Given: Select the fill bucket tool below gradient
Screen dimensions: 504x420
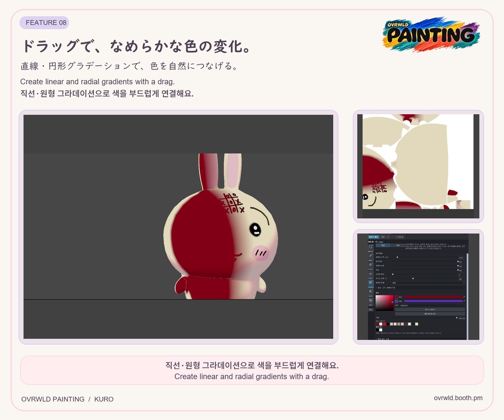Looking at the screenshot, I should click(x=371, y=291).
